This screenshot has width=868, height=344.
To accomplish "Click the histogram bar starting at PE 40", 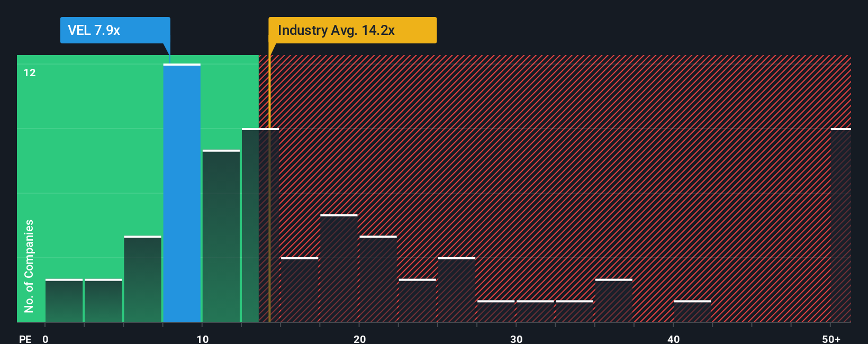I will pyautogui.click(x=692, y=311).
